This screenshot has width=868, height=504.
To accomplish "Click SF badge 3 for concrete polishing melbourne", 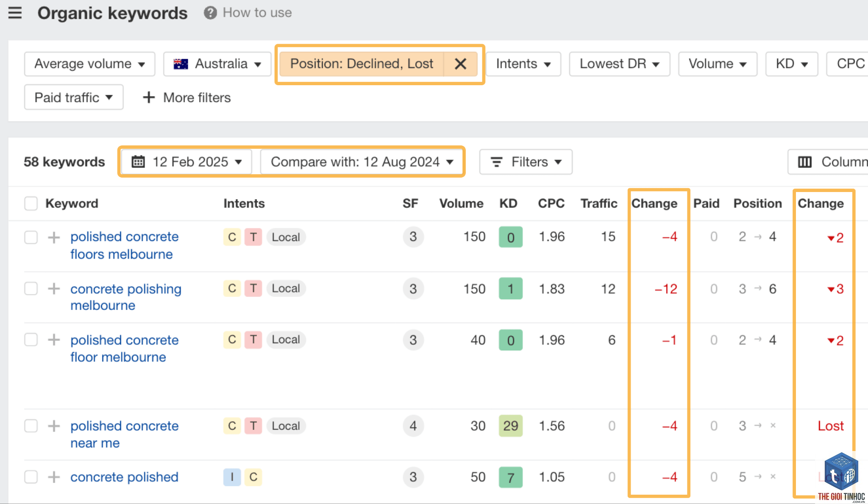I will (413, 289).
